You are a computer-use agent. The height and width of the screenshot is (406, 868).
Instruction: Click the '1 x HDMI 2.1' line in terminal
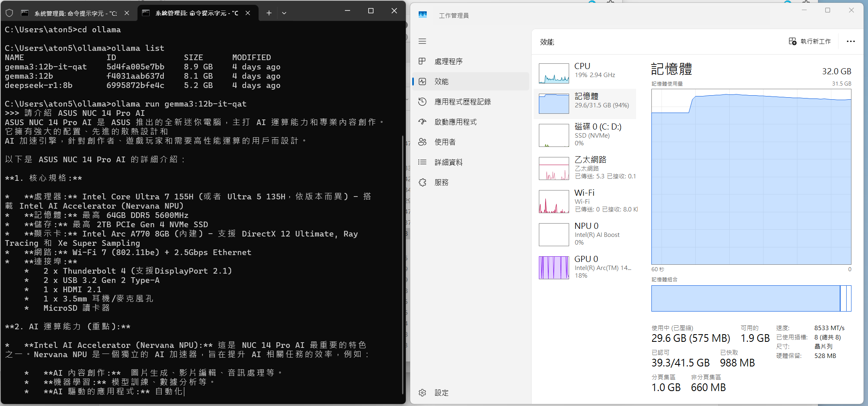click(72, 289)
